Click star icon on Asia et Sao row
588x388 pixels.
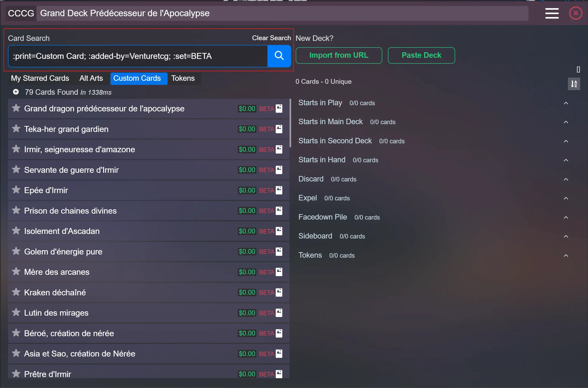(x=16, y=353)
